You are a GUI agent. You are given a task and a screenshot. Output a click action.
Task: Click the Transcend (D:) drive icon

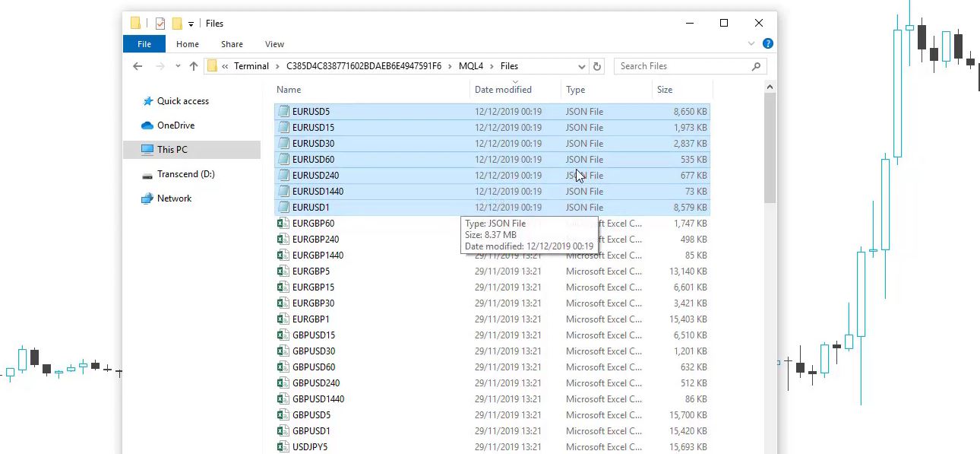click(148, 173)
